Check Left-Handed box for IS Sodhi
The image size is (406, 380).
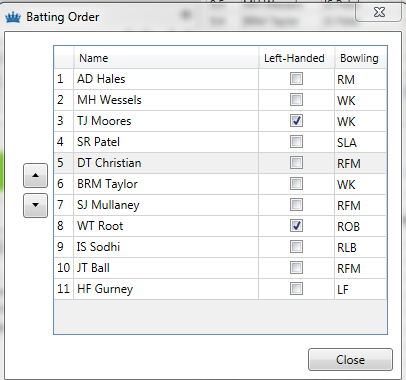296,247
